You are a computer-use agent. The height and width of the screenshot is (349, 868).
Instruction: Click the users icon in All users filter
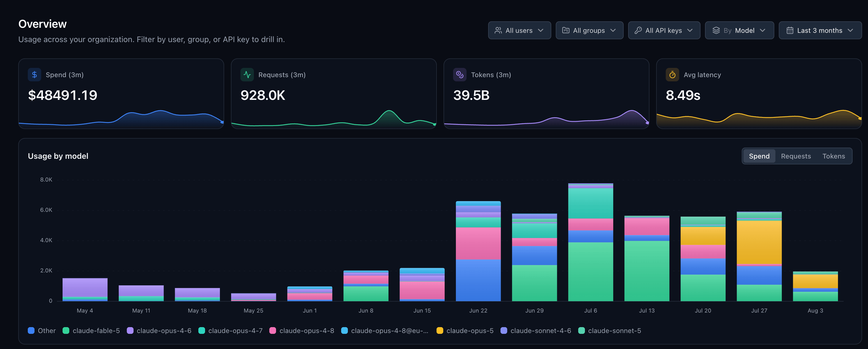(498, 30)
